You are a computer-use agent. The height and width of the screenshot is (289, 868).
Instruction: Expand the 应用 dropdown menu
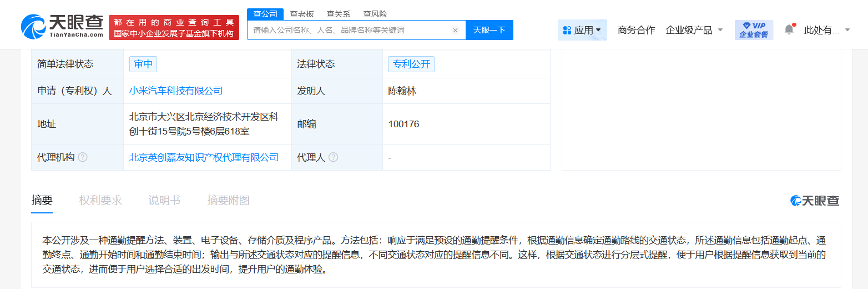[x=582, y=30]
